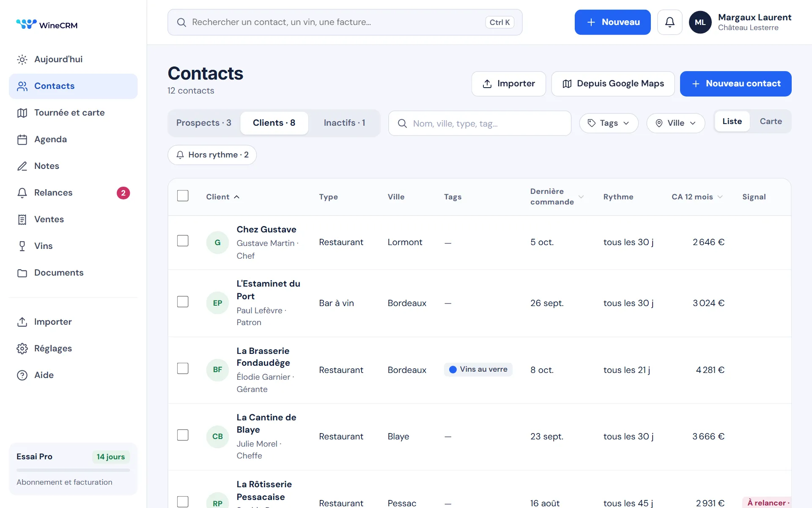
Task: Select the Liste view
Action: tap(732, 121)
